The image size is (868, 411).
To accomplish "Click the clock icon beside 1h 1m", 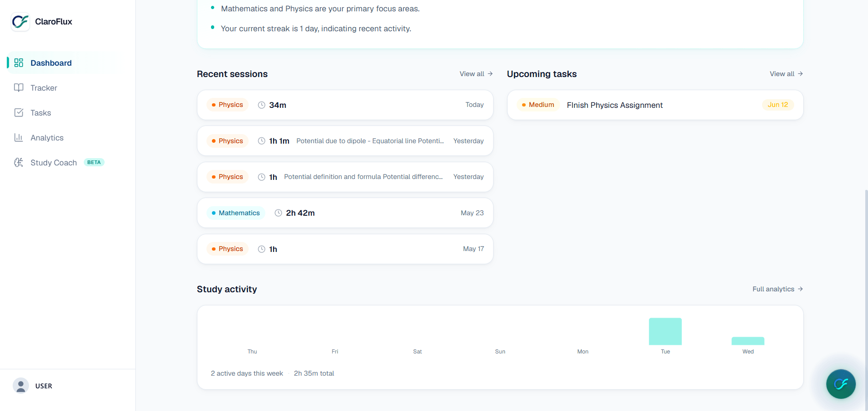I will point(261,141).
